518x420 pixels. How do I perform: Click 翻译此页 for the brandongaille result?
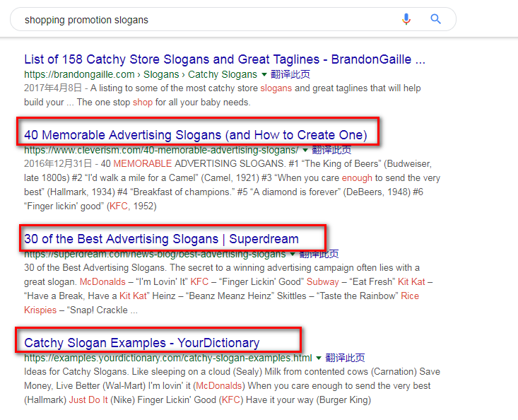click(x=290, y=74)
